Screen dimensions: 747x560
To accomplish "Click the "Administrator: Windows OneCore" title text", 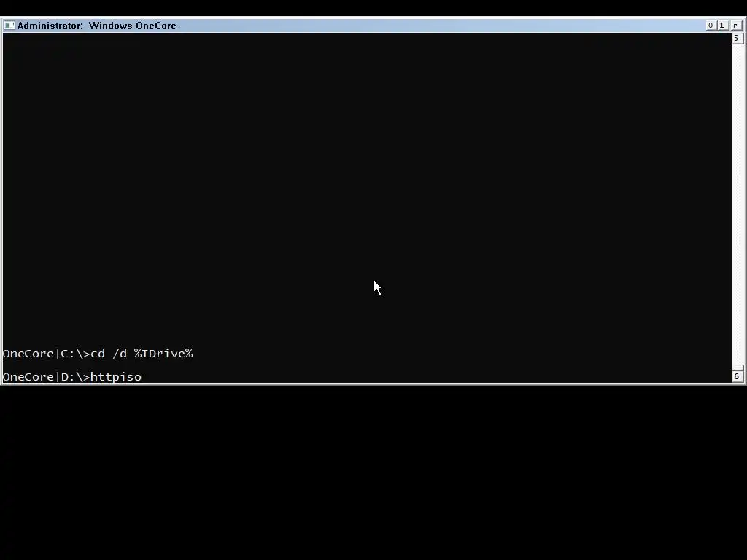I will pos(97,26).
